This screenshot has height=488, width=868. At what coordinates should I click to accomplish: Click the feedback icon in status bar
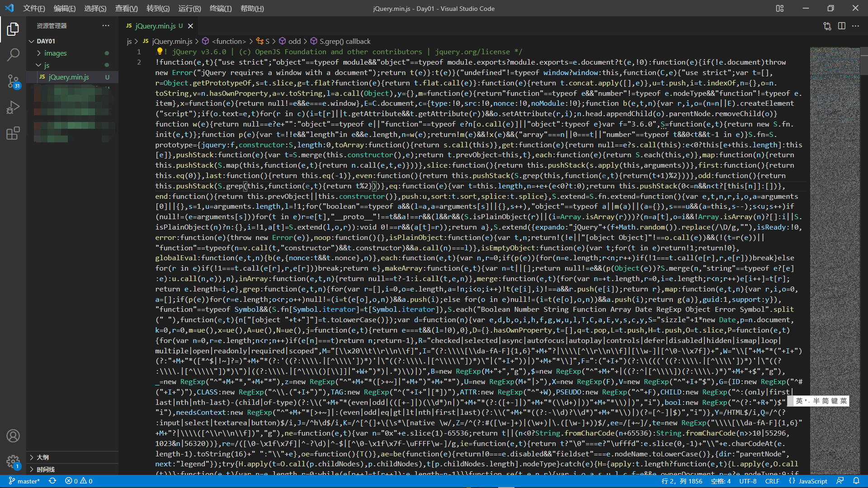point(840,481)
